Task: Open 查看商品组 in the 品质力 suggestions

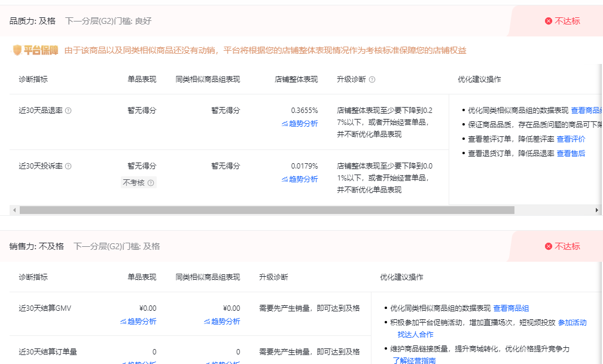Action: (585, 111)
